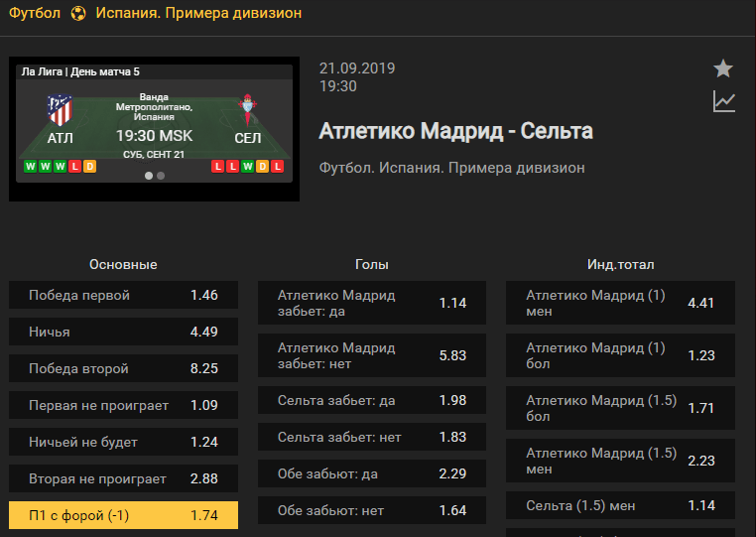
Task: Select Сельта (1.5) мен 1.14
Action: click(620, 505)
